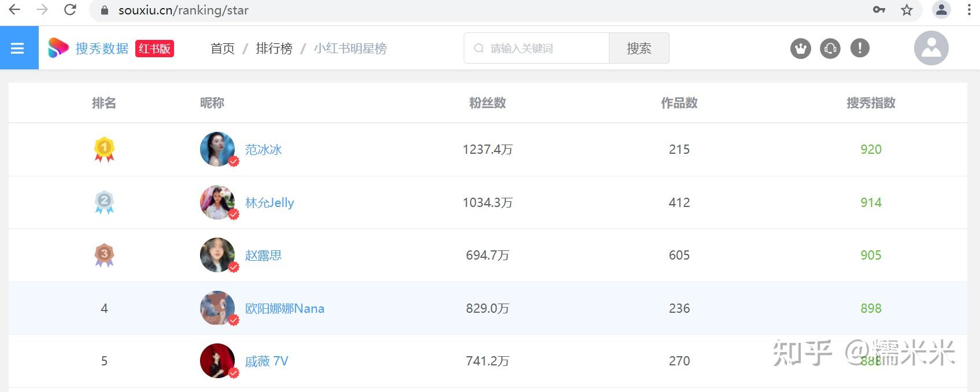Open 范冰冰 profile link
This screenshot has height=392, width=980.
coord(263,150)
